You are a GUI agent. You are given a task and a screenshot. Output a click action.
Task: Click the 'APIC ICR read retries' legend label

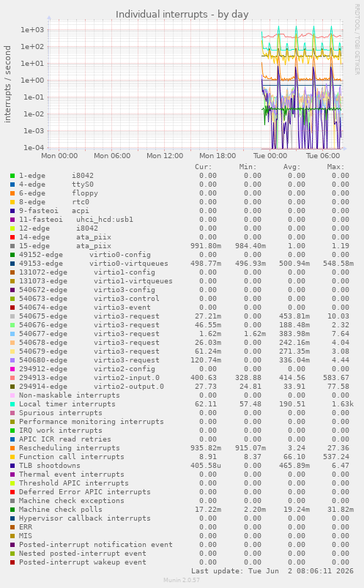65,439
